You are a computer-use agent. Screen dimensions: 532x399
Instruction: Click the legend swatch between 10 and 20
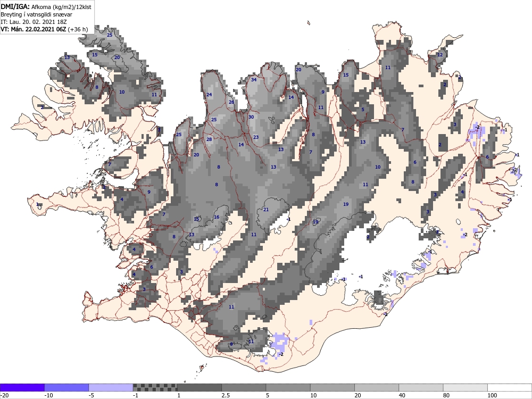pos(332,387)
